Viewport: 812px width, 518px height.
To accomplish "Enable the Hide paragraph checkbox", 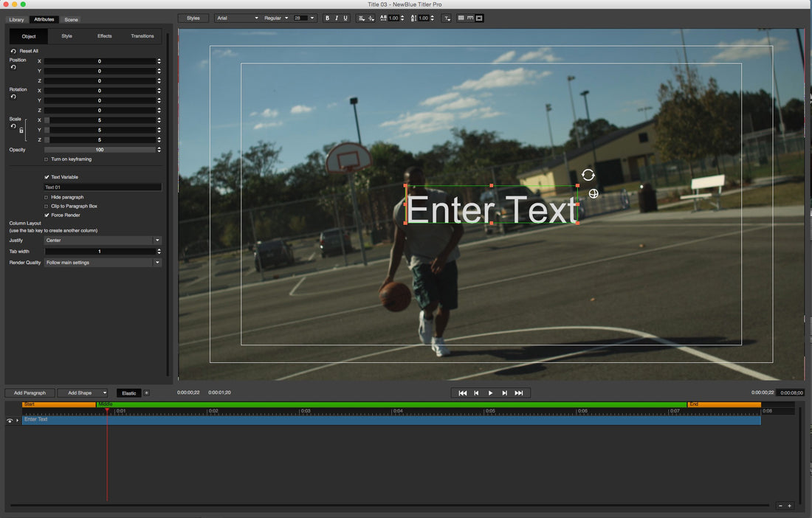I will tap(45, 197).
